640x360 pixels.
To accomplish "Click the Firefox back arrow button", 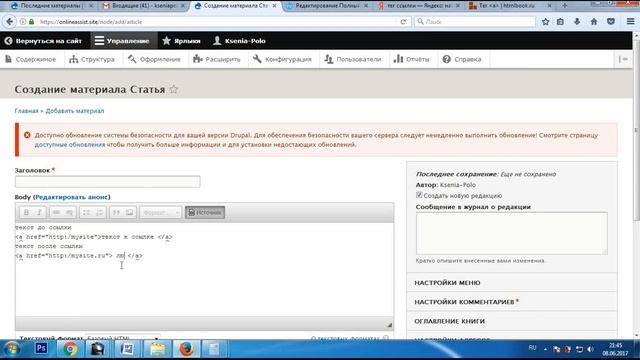I will coord(9,22).
